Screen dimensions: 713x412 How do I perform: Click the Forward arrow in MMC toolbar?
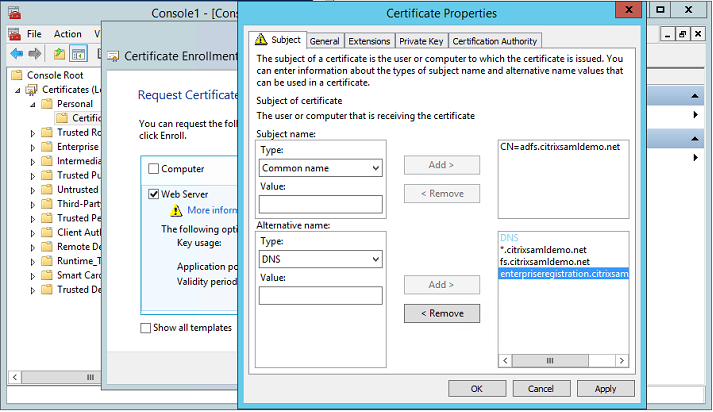tap(36, 53)
